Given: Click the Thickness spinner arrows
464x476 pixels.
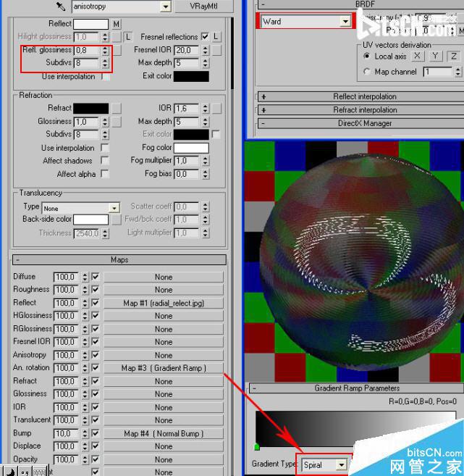Looking at the screenshot, I should [x=105, y=233].
